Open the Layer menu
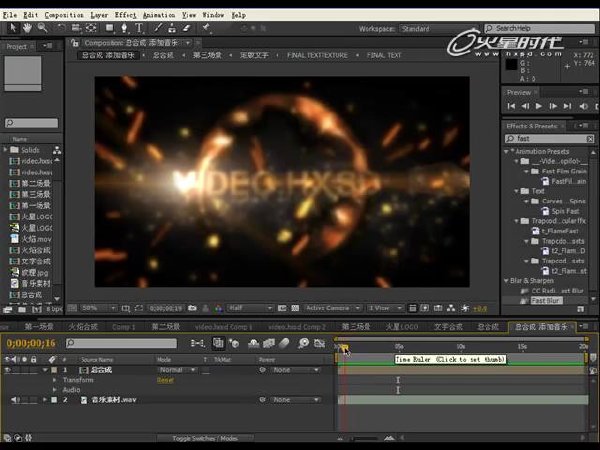Viewport: 600px width, 450px height. click(x=99, y=15)
